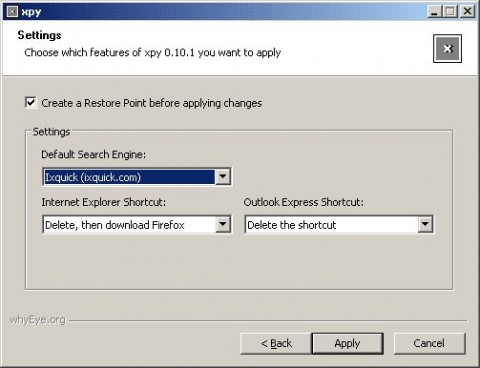The image size is (480, 368).
Task: Click the 'Outlook Express Shortcut:' label
Action: click(x=304, y=202)
